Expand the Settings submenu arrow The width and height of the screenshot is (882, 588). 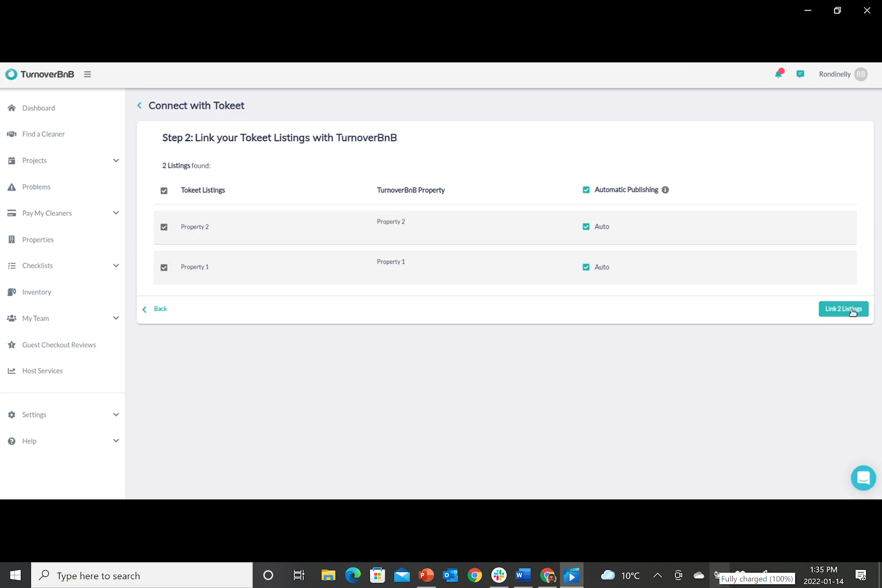tap(116, 414)
